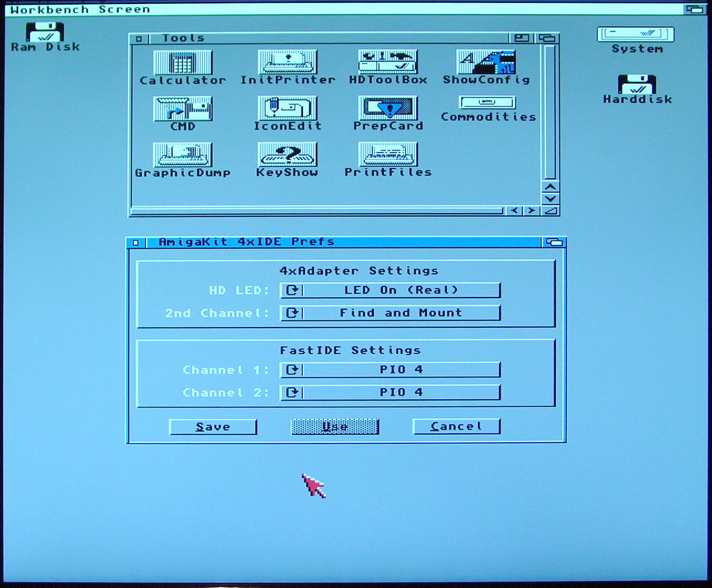Viewport: 712px width, 588px height.
Task: Cycle the Channel 2 PIO mode
Action: coord(390,393)
